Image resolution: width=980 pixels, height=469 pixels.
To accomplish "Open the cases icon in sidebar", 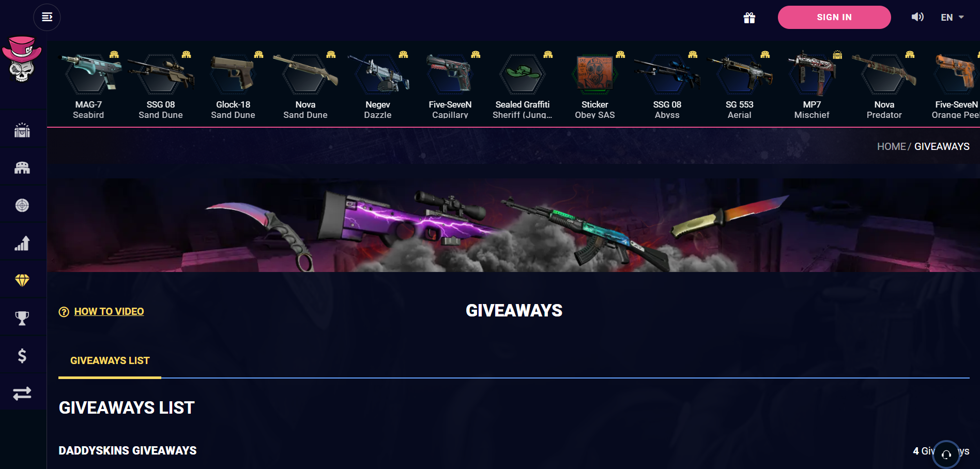I will coord(22,130).
